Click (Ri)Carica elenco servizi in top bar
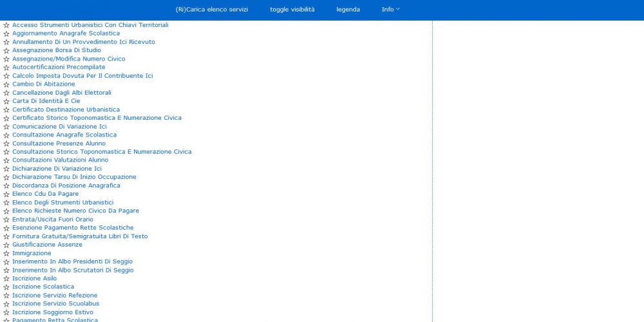Viewport: 644px width, 322px height. click(x=211, y=10)
